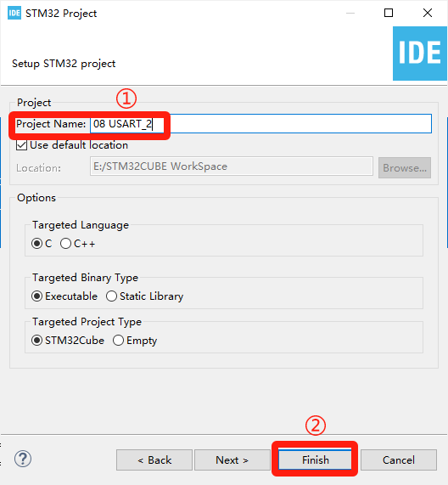Screen dimensions: 448x485
Task: Proceed with the Next button
Action: [232, 460]
